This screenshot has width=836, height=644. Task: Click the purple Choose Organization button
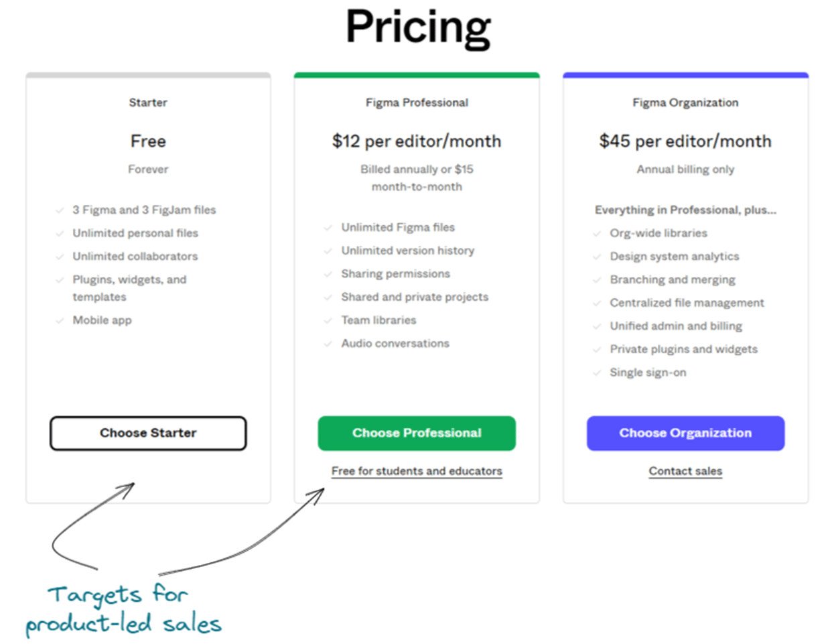click(685, 433)
